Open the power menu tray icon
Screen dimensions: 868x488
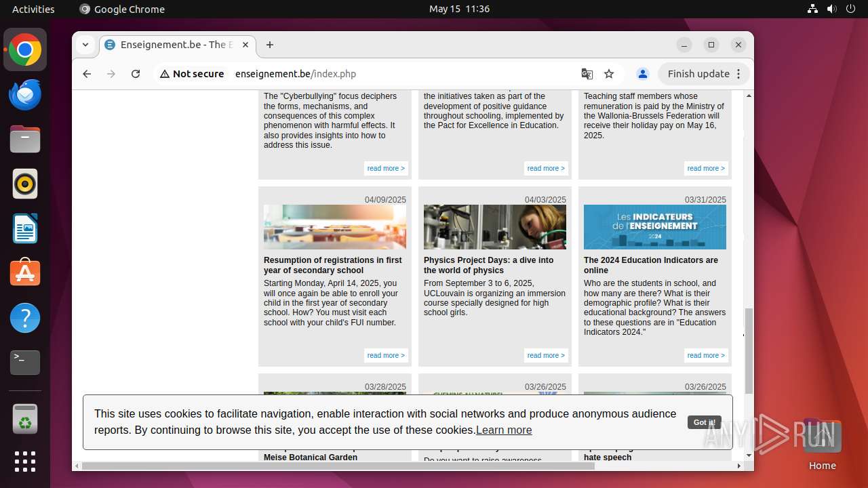coord(850,9)
